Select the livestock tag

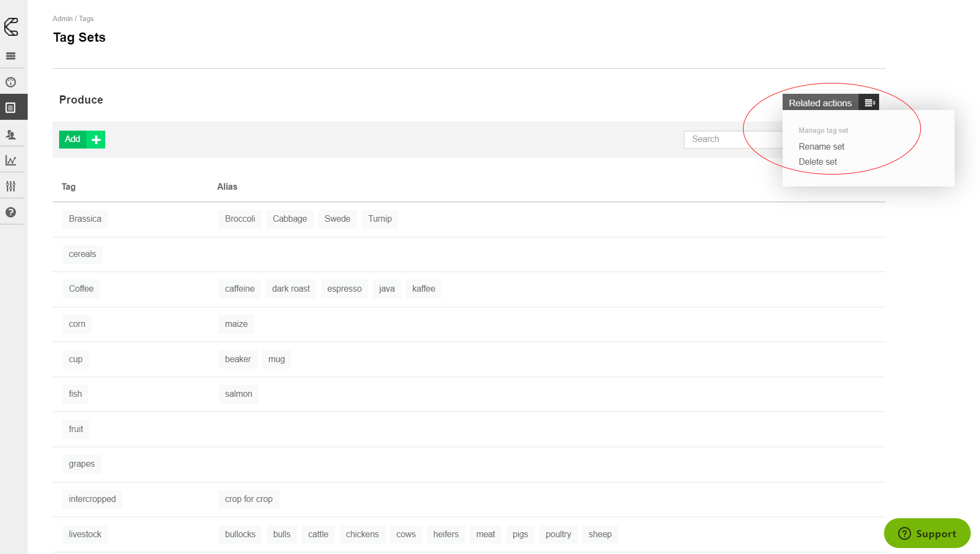pyautogui.click(x=85, y=534)
